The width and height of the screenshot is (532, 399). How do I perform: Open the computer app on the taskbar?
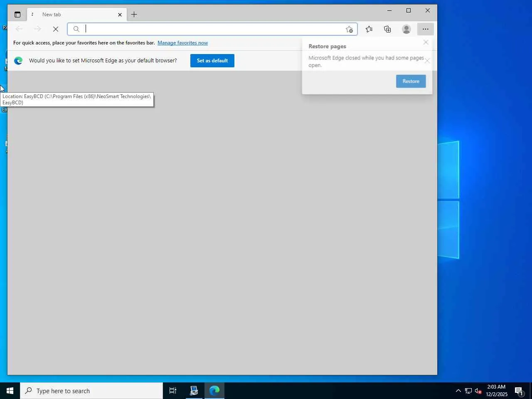click(194, 391)
